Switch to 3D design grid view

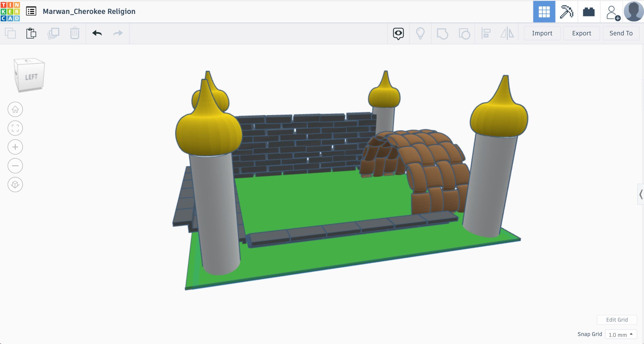(x=544, y=12)
